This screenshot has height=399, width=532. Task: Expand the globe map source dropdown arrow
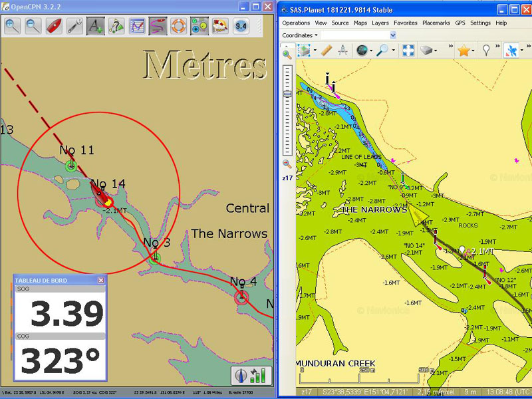(x=371, y=51)
